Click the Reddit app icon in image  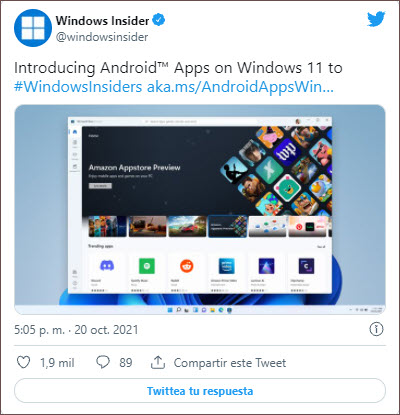(x=187, y=266)
